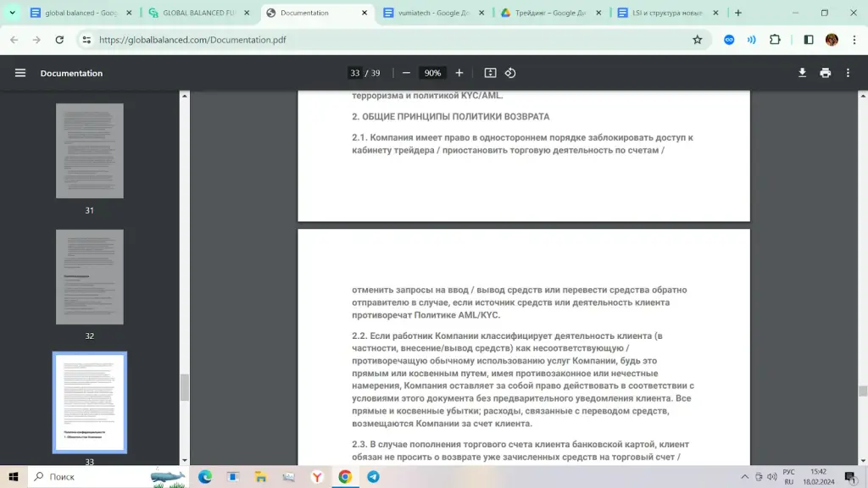Open the Extensions puzzle icon
Image resolution: width=868 pixels, height=488 pixels.
coord(775,40)
